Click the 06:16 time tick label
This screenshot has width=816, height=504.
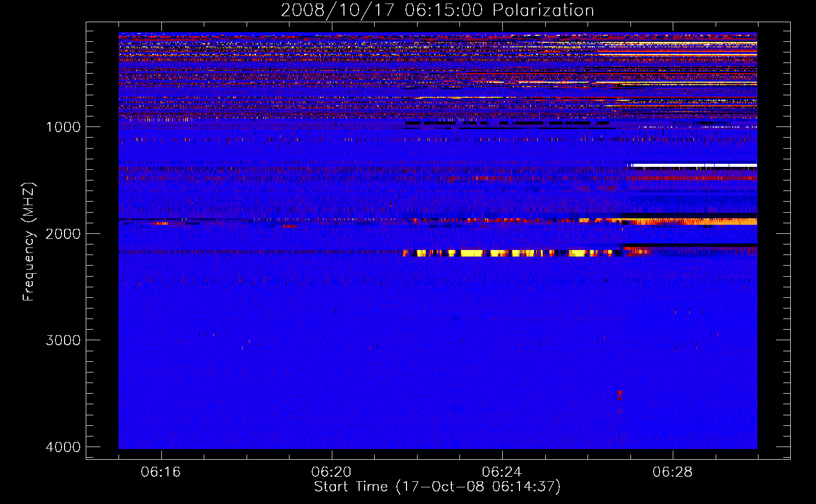161,472
